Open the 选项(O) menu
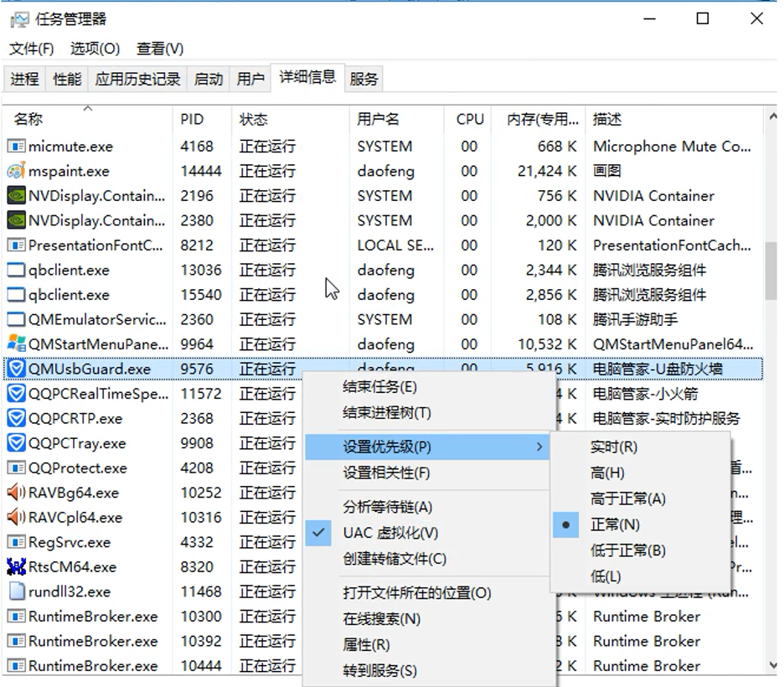 [x=95, y=49]
